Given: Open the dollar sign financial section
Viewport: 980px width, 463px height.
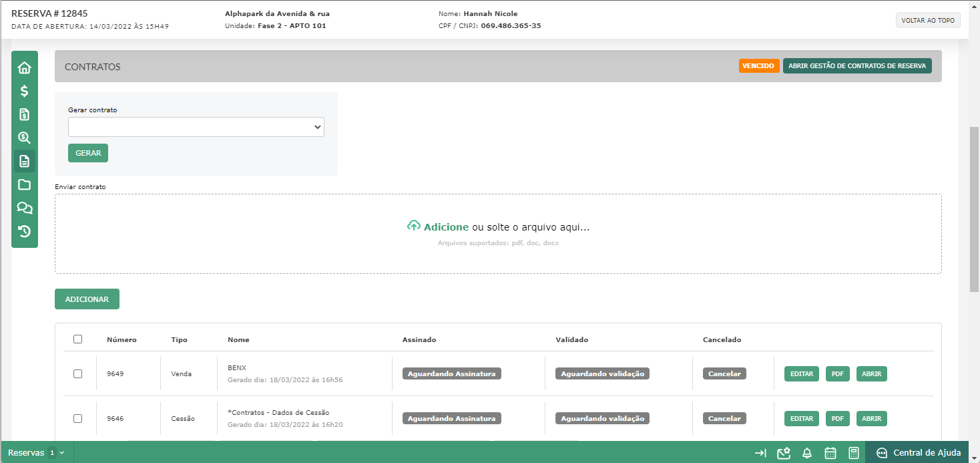Looking at the screenshot, I should (25, 91).
